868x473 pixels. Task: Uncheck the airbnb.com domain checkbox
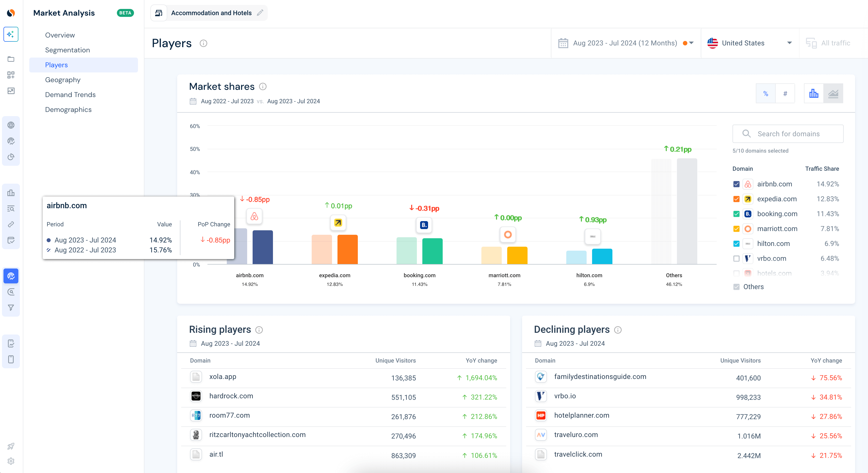click(x=736, y=184)
